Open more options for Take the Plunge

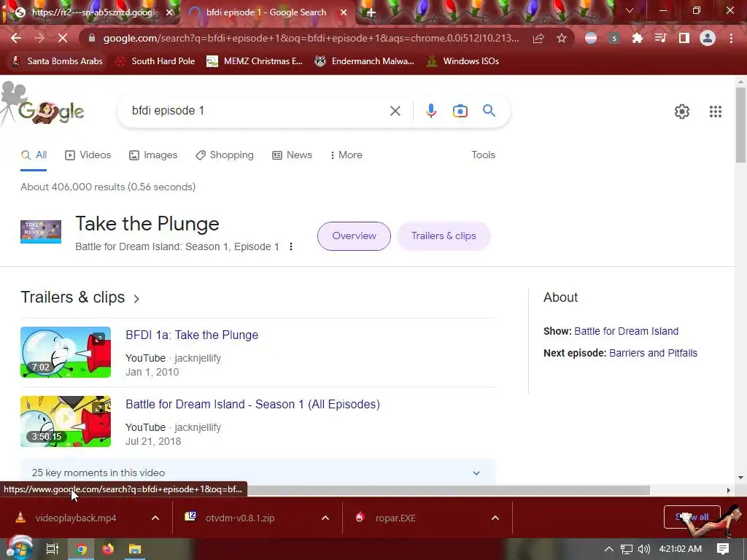coord(291,246)
